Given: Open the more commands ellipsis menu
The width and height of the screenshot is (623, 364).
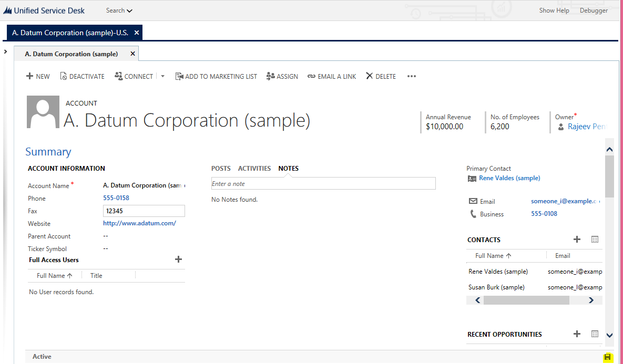Looking at the screenshot, I should pos(411,76).
